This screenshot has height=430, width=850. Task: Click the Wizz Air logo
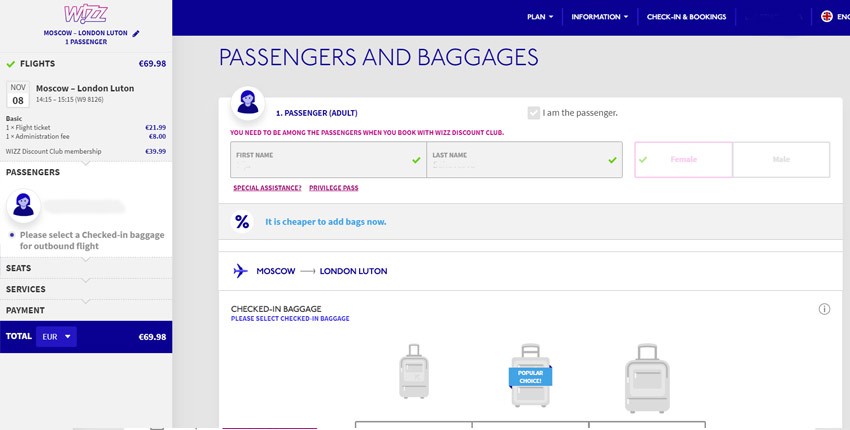coord(85,15)
